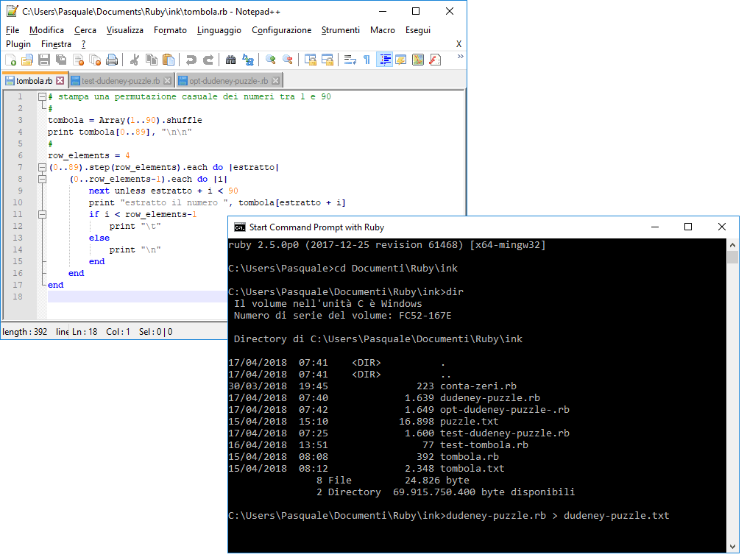
Task: Open the Cerca menu
Action: 85,30
